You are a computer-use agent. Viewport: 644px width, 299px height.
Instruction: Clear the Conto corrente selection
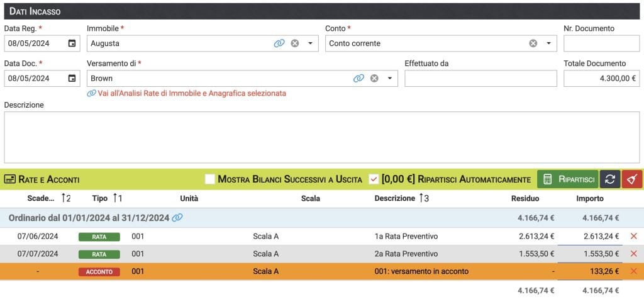(533, 43)
